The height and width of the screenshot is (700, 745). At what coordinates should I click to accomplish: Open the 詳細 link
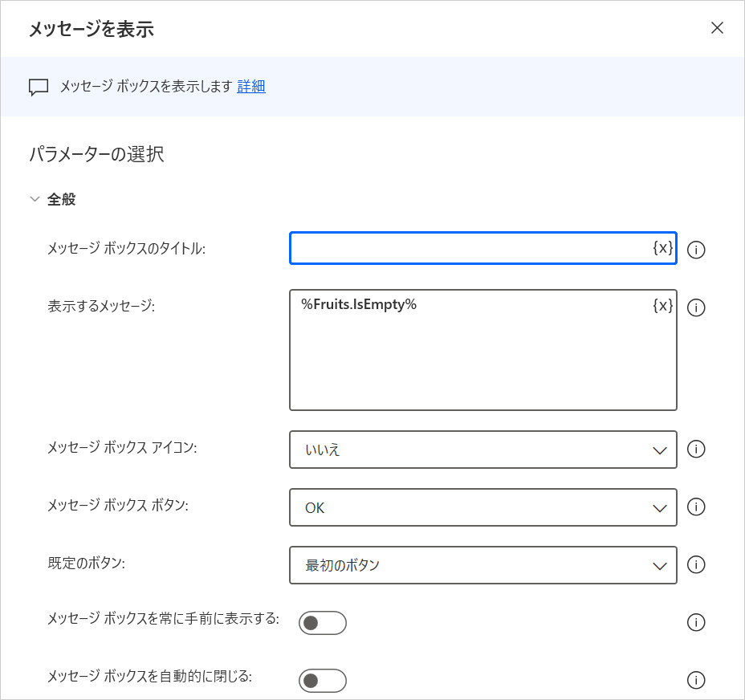[251, 87]
